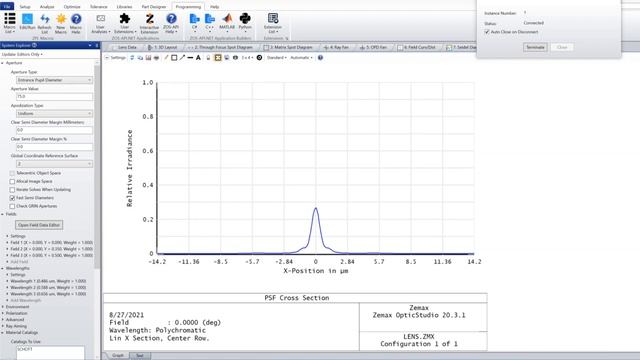Collapse the Fields section

pos(2,214)
